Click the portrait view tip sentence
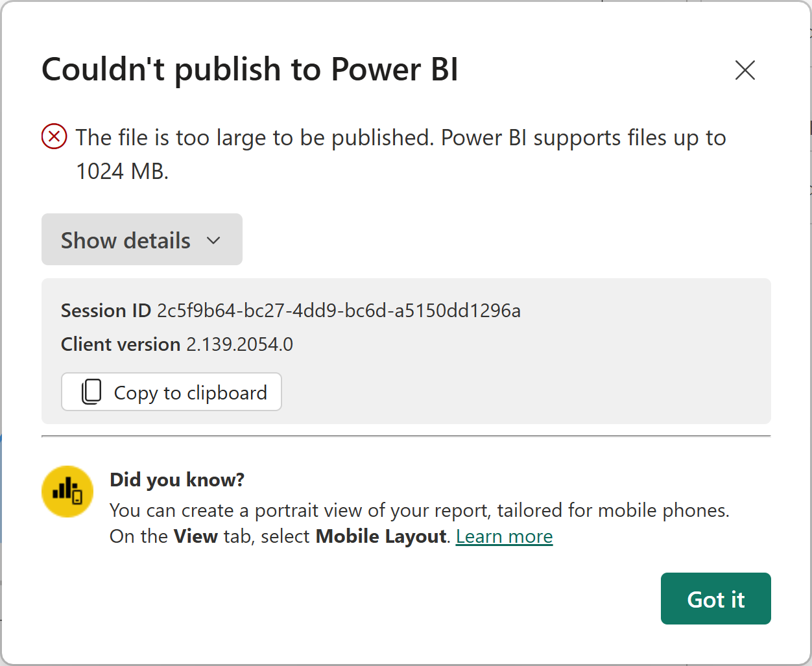 click(x=419, y=510)
